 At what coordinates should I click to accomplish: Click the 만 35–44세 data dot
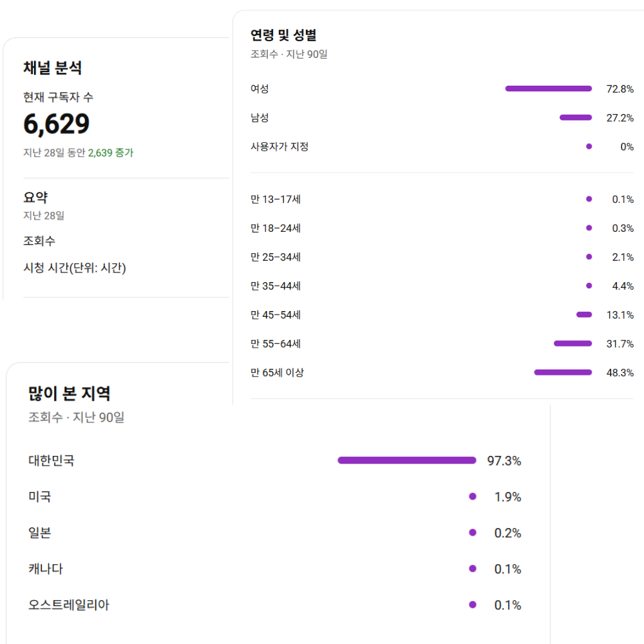[589, 286]
